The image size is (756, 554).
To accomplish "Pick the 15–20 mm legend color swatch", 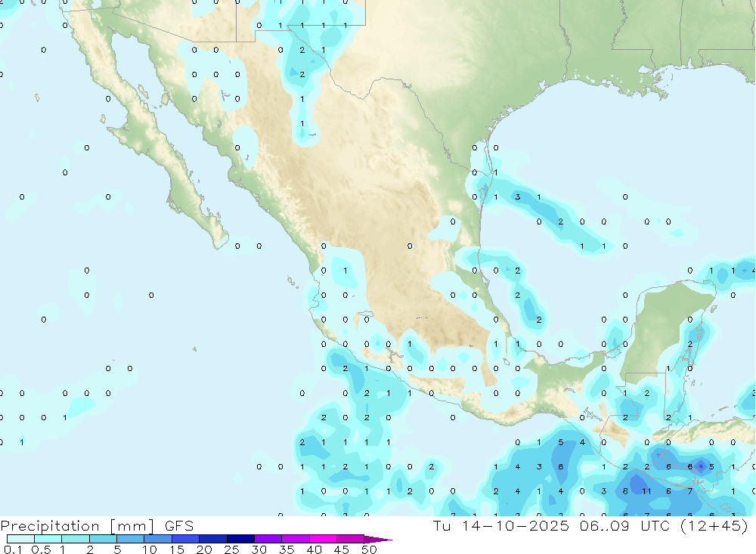I will pos(186,539).
